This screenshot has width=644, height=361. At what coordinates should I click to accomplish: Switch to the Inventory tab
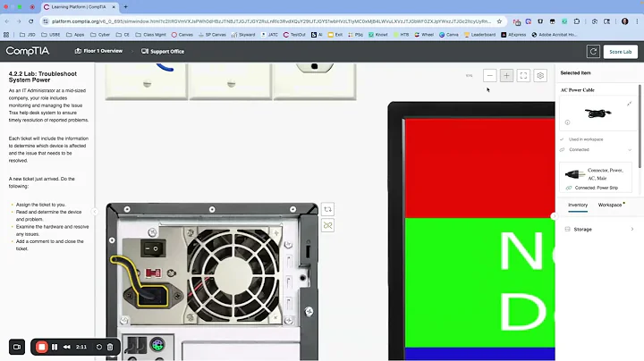(x=578, y=205)
